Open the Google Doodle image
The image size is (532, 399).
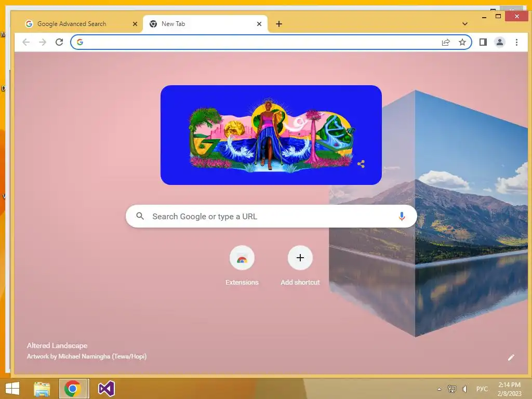tap(271, 135)
